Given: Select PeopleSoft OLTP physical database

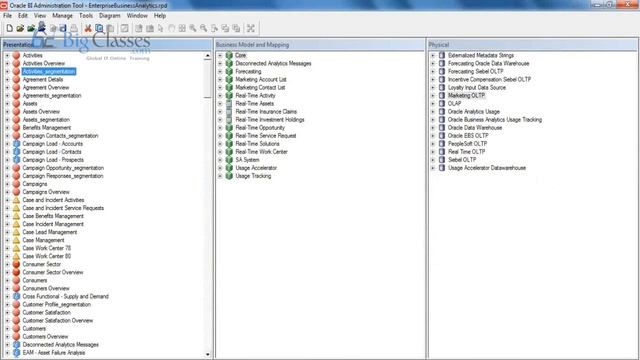Looking at the screenshot, I should 467,144.
